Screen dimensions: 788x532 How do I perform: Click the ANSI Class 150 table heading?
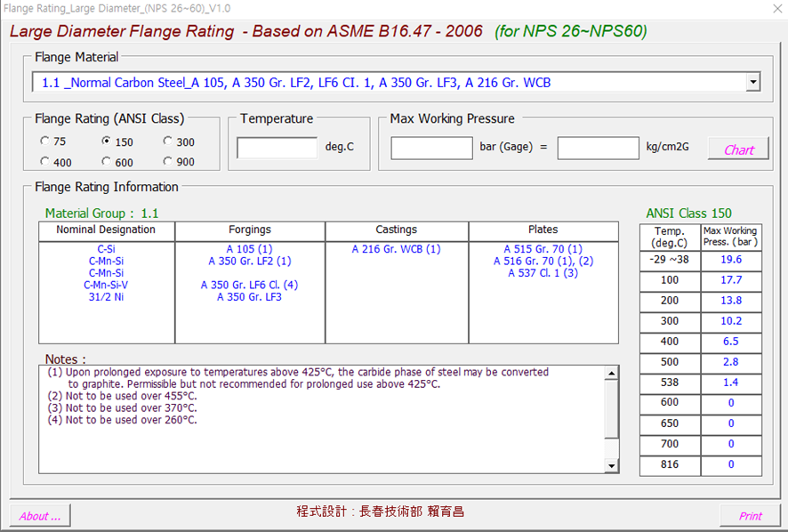click(688, 214)
